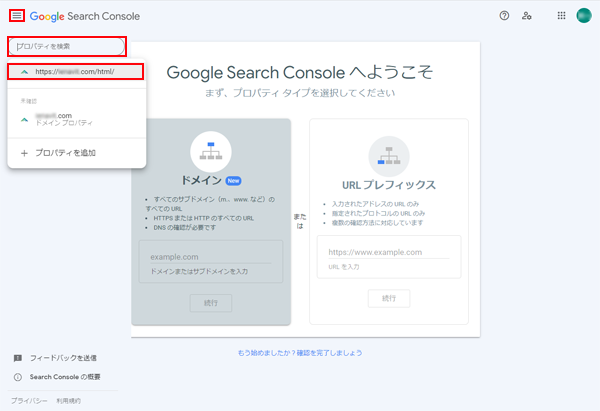Click 続行 under the URL prefix card
Screen dimensions: 600x411
tap(389, 298)
